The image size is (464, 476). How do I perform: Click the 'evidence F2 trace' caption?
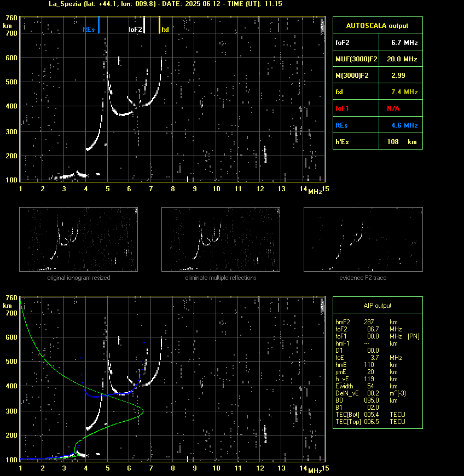tap(363, 278)
